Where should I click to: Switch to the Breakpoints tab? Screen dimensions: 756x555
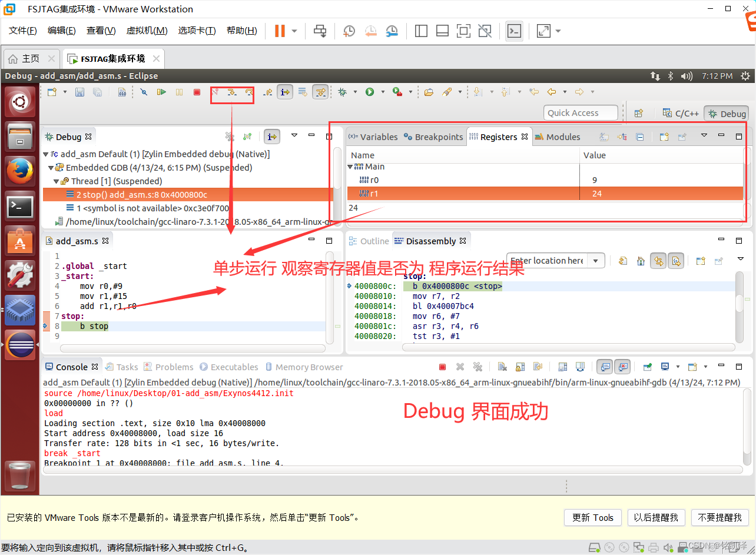tap(433, 137)
